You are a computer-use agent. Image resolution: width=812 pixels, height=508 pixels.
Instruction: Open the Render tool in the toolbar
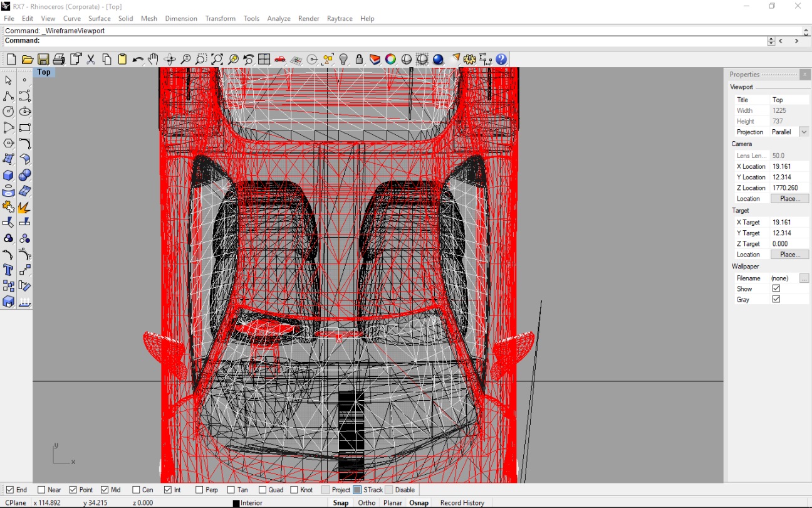(x=437, y=58)
